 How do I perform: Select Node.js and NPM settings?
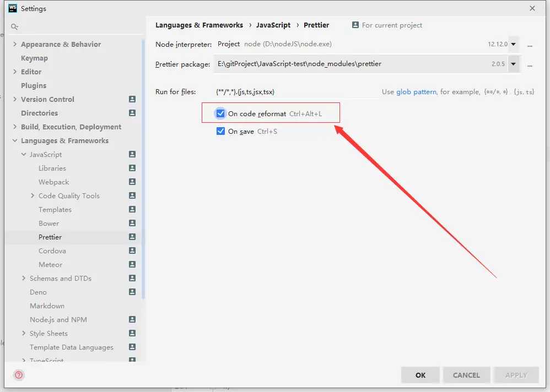(58, 319)
